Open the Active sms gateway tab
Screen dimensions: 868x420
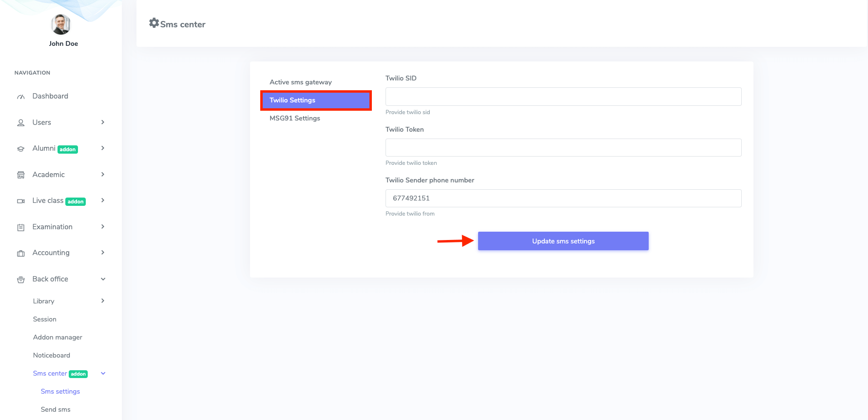click(301, 82)
